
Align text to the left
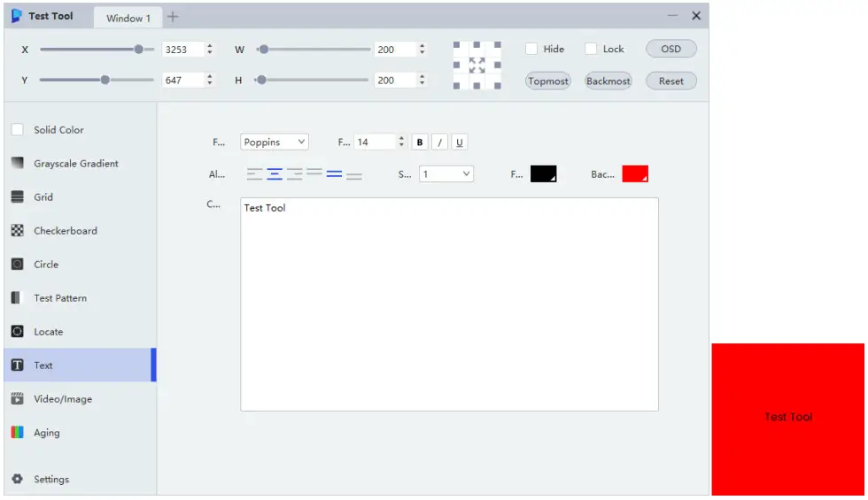tap(254, 174)
